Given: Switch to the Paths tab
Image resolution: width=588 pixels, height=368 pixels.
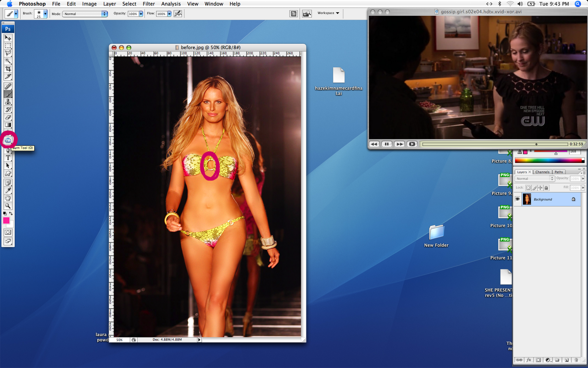Looking at the screenshot, I should pos(559,172).
